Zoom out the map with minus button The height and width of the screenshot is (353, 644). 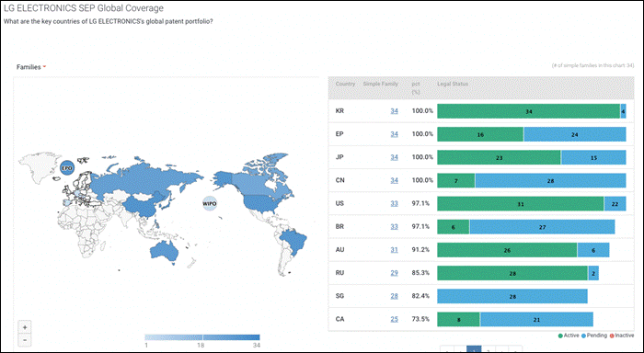coord(25,340)
